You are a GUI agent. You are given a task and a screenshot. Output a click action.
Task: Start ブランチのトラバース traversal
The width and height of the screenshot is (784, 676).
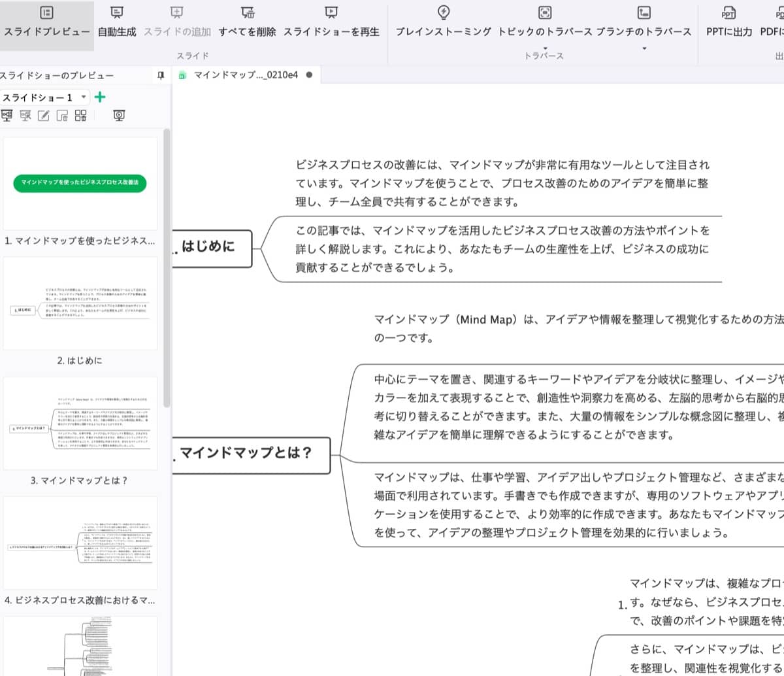pos(643,20)
